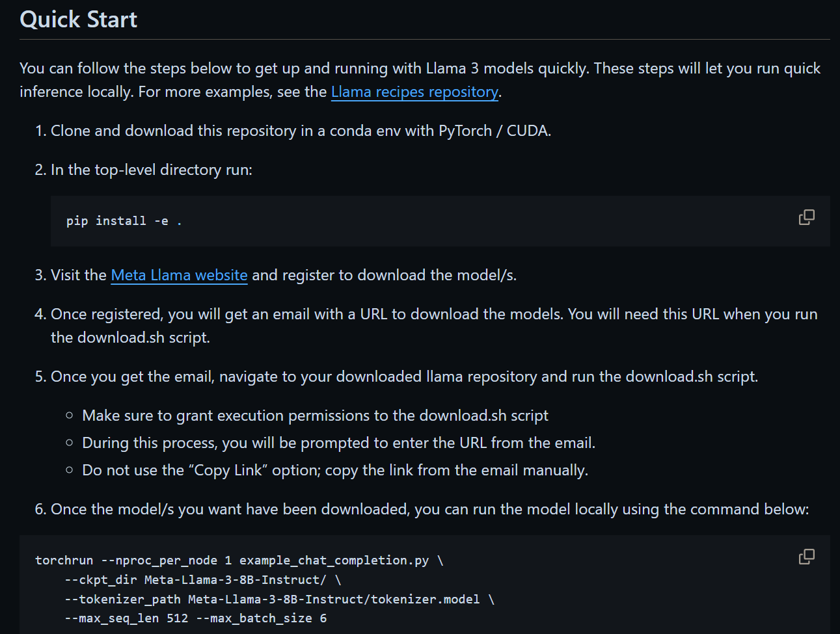
Task: Click bullet 'During this process, you will be prompted'
Action: [338, 443]
